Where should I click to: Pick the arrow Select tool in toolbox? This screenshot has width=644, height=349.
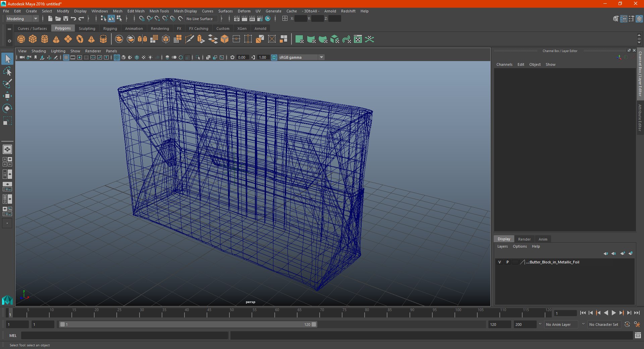pyautogui.click(x=7, y=59)
